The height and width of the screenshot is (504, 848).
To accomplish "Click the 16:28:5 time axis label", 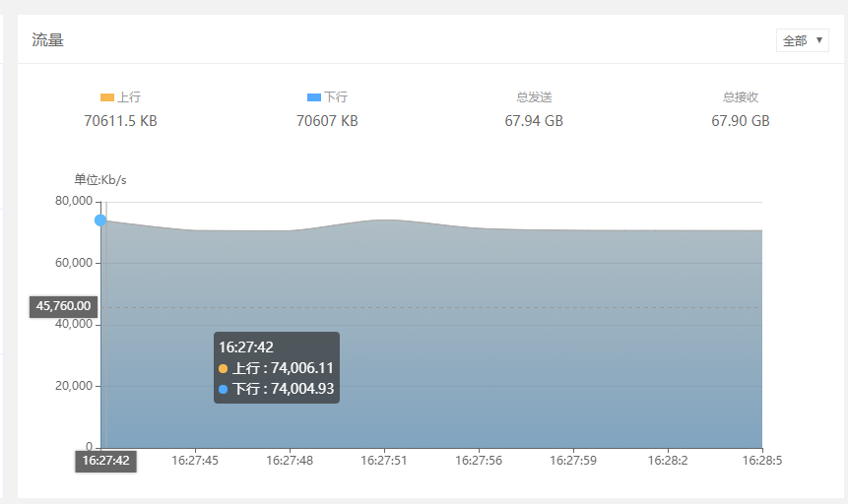I will (x=762, y=461).
